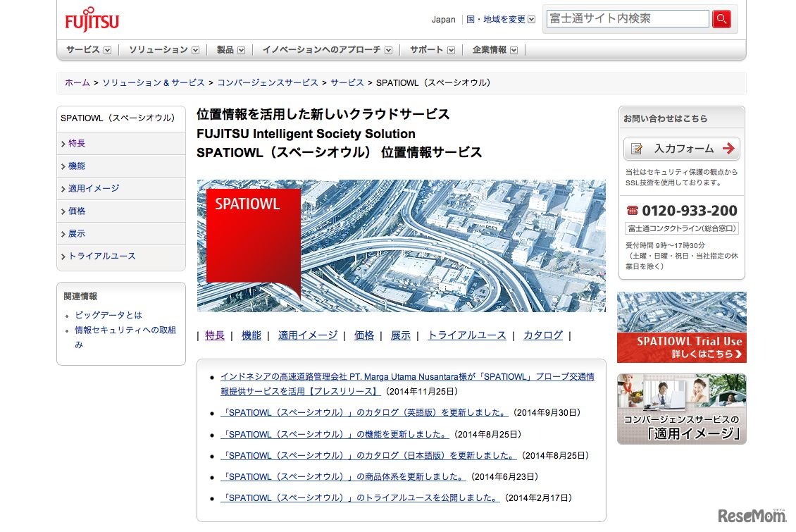Click the Fujitsu logo

pos(91,18)
